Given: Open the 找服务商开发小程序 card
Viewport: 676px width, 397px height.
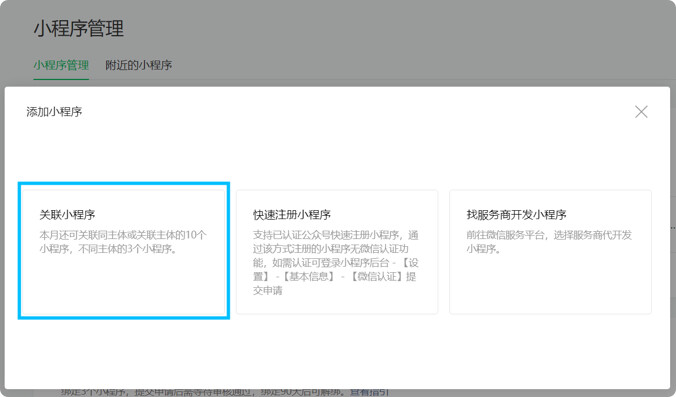Looking at the screenshot, I should point(551,252).
